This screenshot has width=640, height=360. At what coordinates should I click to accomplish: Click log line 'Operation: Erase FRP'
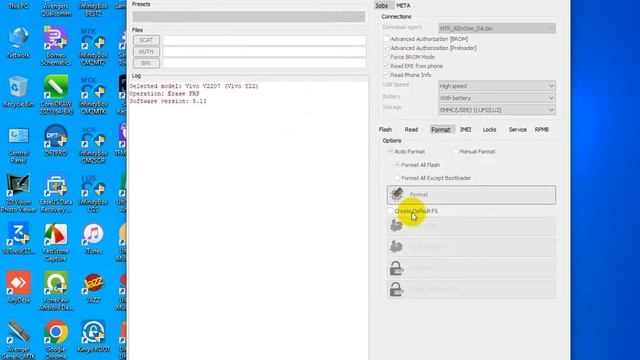[x=164, y=93]
